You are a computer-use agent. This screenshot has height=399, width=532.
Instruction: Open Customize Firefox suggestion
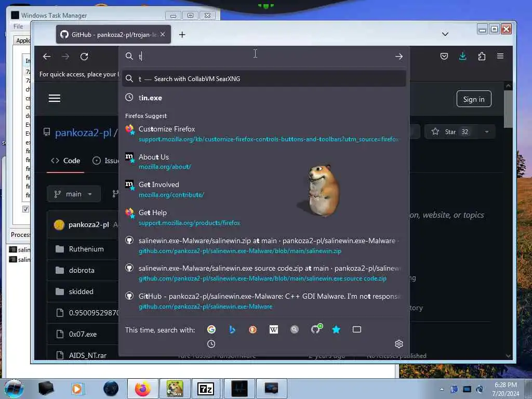[x=264, y=134]
